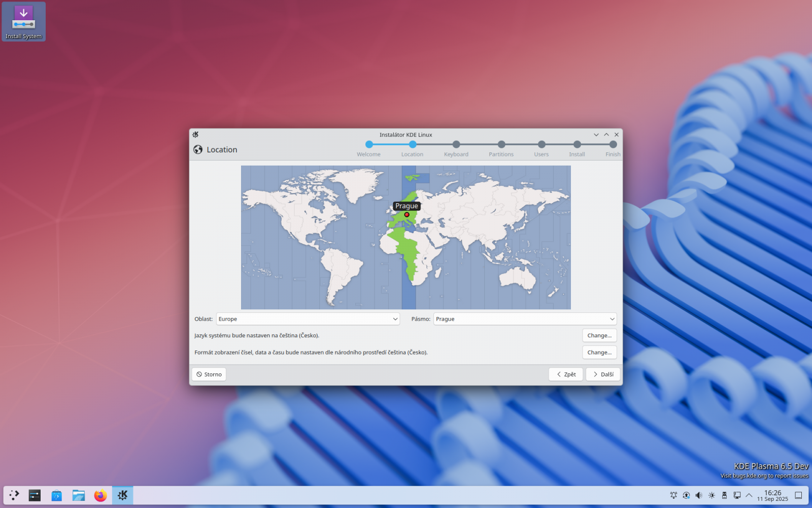Expand the hidden system tray icons
812x508 pixels.
click(749, 495)
